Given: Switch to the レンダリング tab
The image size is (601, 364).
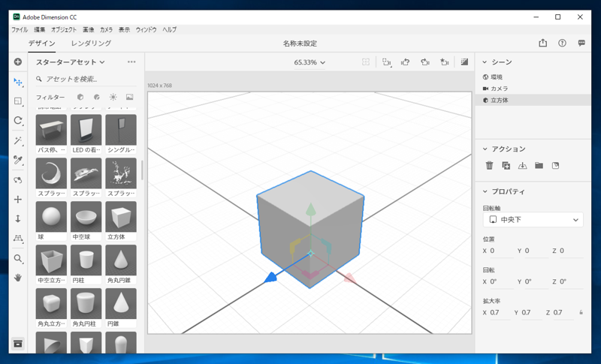Looking at the screenshot, I should (x=91, y=44).
